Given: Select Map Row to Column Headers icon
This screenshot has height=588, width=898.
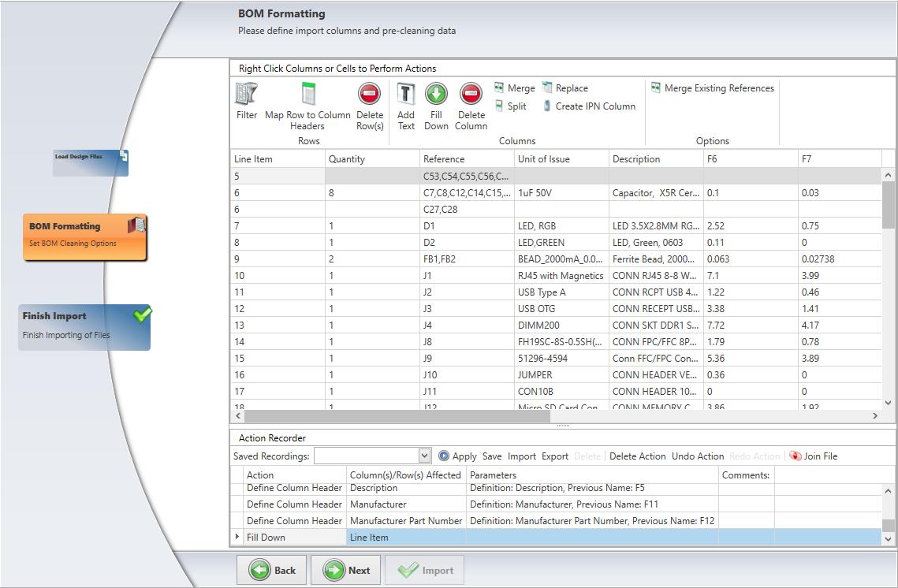Looking at the screenshot, I should pos(308,95).
